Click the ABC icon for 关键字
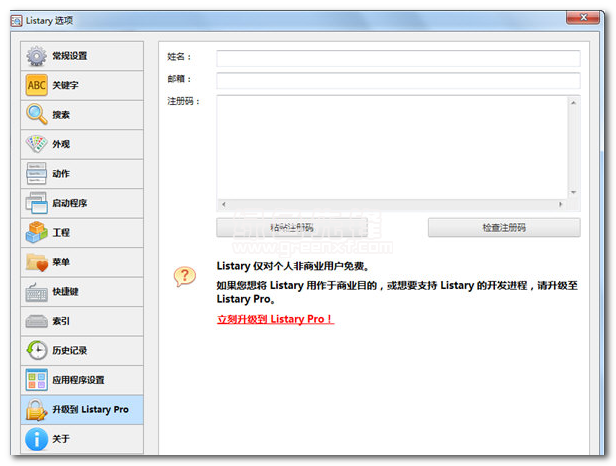The width and height of the screenshot is (616, 466). 37,85
